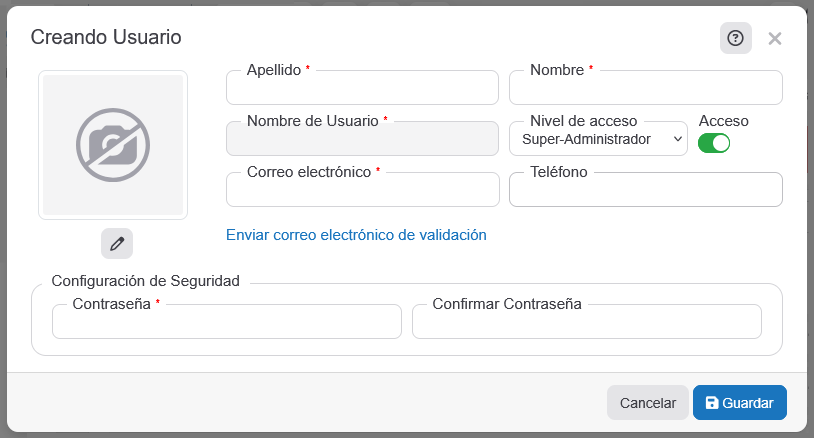Close the Creando Usuario dialog

click(774, 39)
